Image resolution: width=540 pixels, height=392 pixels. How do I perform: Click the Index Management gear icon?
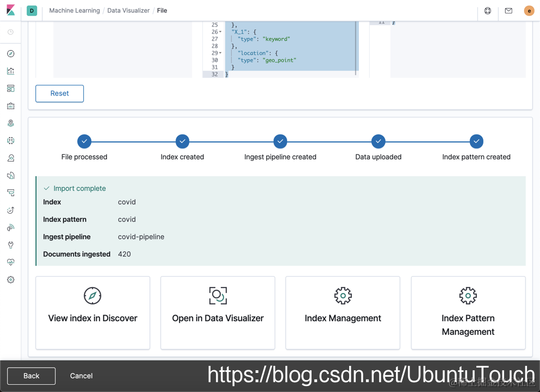pos(343,296)
